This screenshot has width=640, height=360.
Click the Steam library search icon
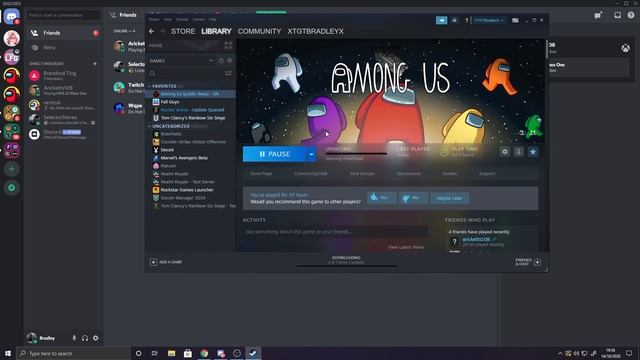click(152, 73)
